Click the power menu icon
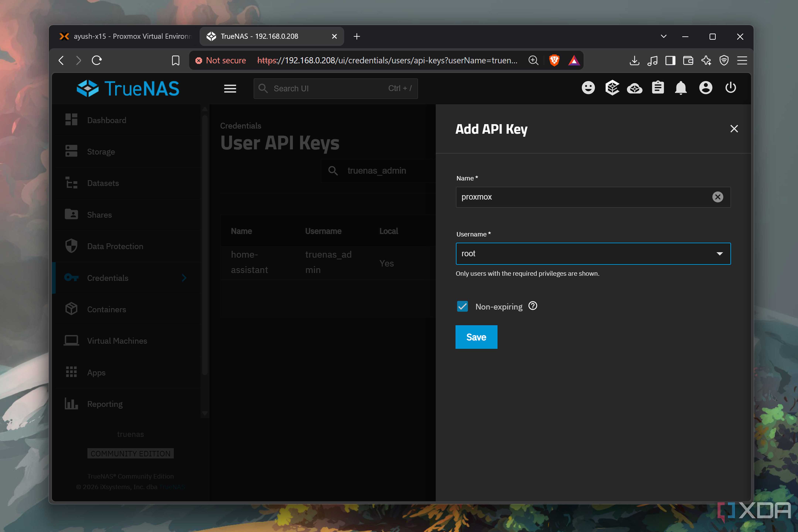Screen dimensions: 798x532 click(x=730, y=88)
